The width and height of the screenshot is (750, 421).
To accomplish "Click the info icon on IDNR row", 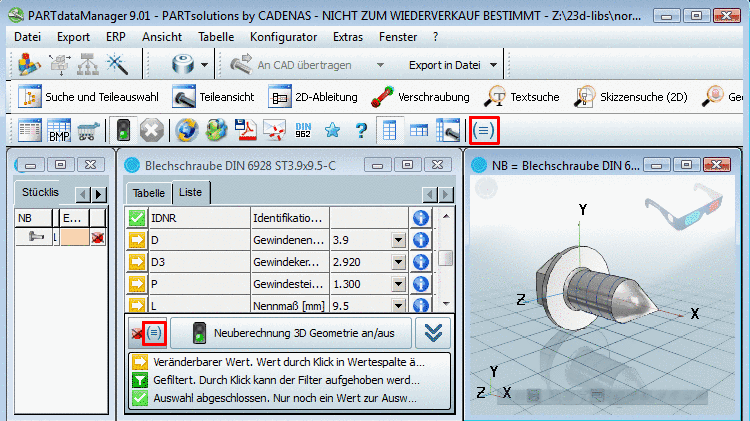I will 421,218.
